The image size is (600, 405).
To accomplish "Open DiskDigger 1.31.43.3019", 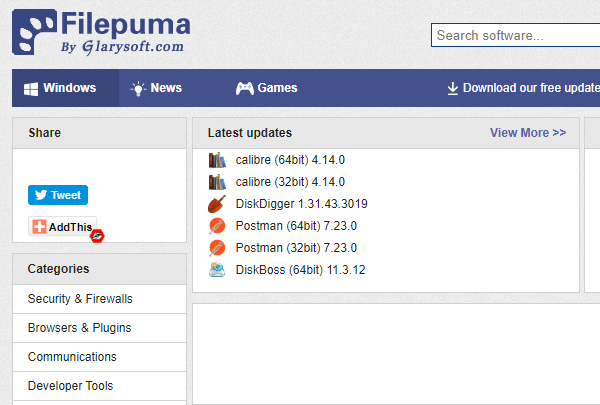I will (302, 204).
